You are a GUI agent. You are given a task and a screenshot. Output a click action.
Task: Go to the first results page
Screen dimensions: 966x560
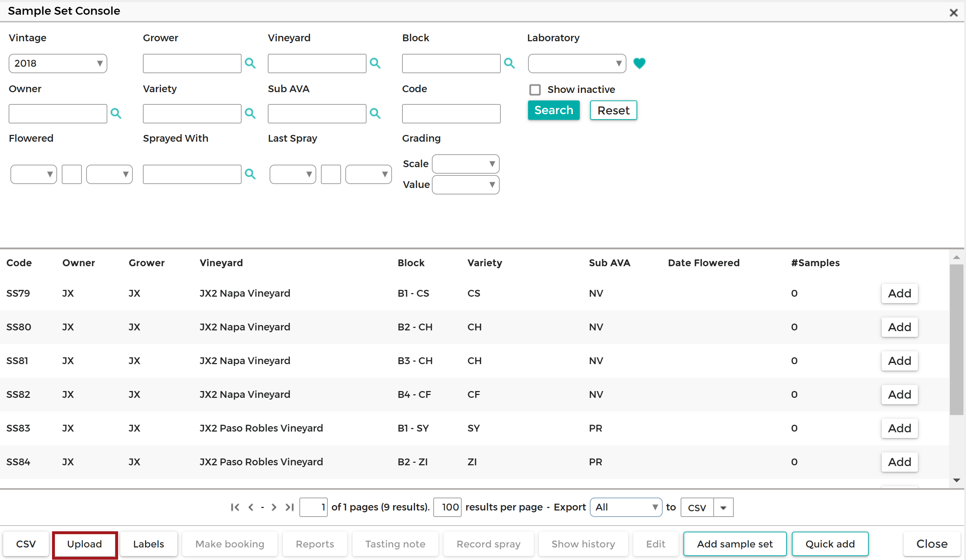[235, 507]
